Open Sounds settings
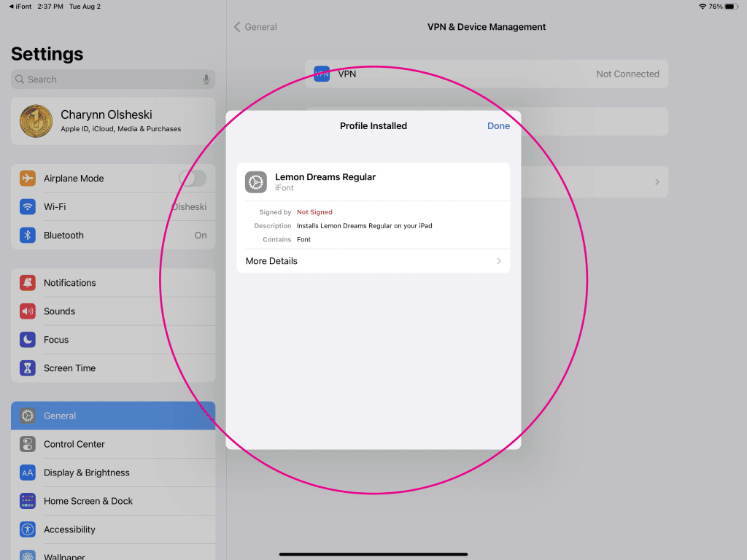This screenshot has height=560, width=747. [113, 311]
